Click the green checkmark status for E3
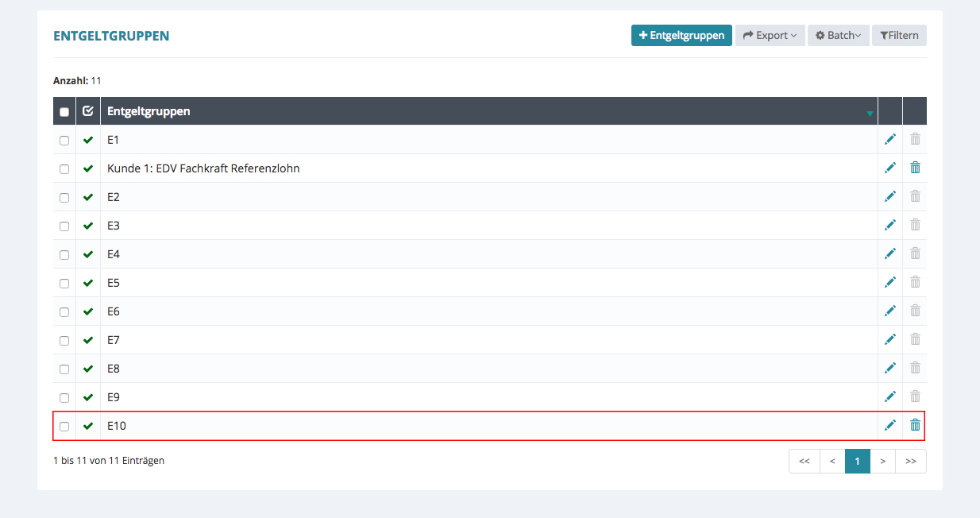This screenshot has height=518, width=980. tap(88, 226)
